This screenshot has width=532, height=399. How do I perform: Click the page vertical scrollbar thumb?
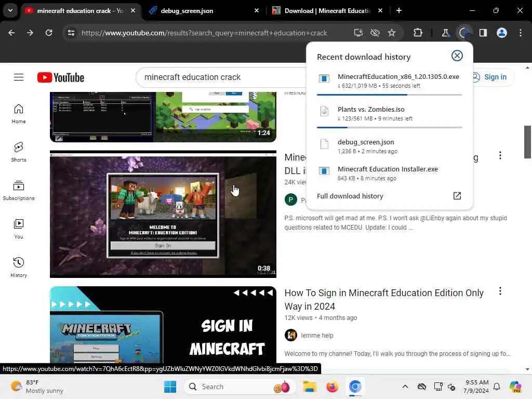tap(527, 142)
